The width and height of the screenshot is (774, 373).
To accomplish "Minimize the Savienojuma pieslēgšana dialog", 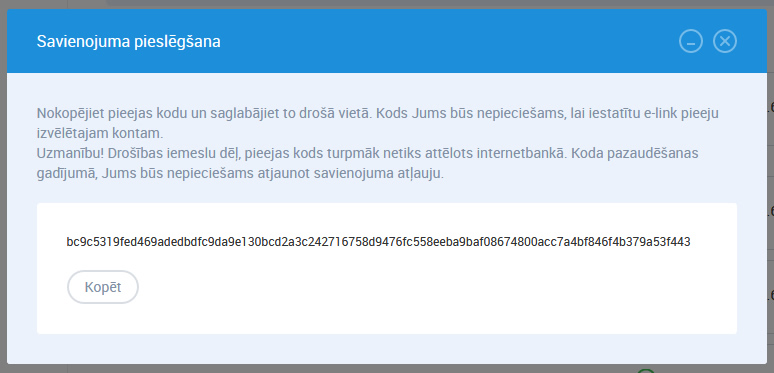I will [691, 41].
